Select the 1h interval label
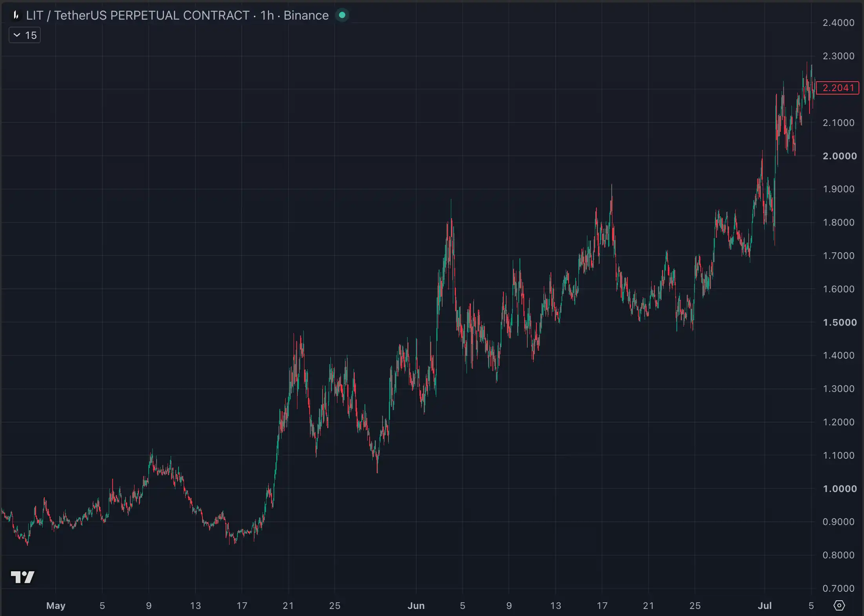This screenshot has height=616, width=864. tap(267, 15)
